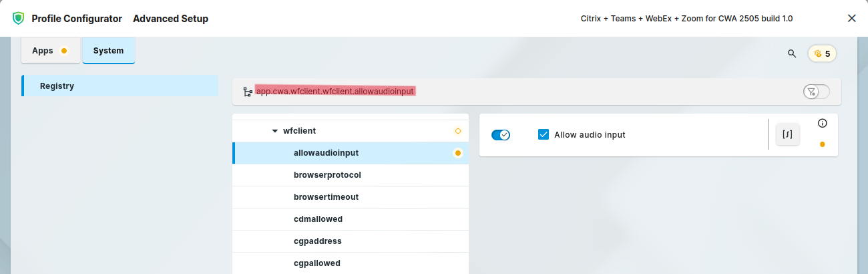Select the browserprotocol registry entry
The height and width of the screenshot is (274, 868).
[x=327, y=175]
